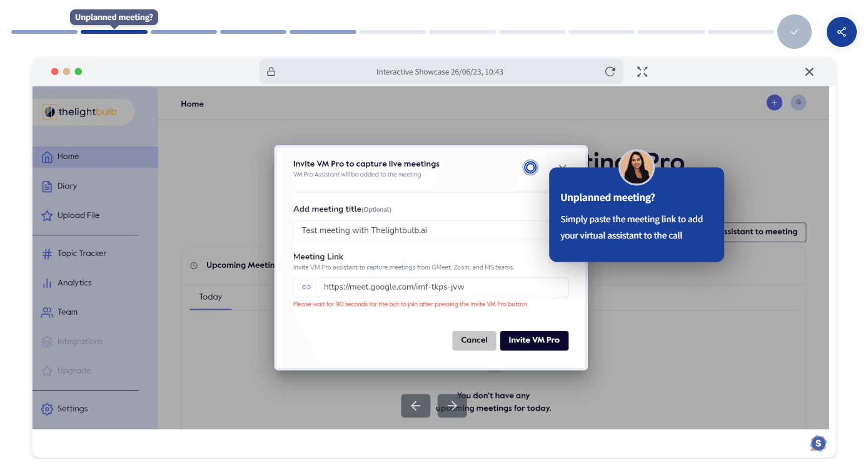Toggle fullscreen expand icon
The height and width of the screenshot is (467, 868).
click(x=642, y=71)
